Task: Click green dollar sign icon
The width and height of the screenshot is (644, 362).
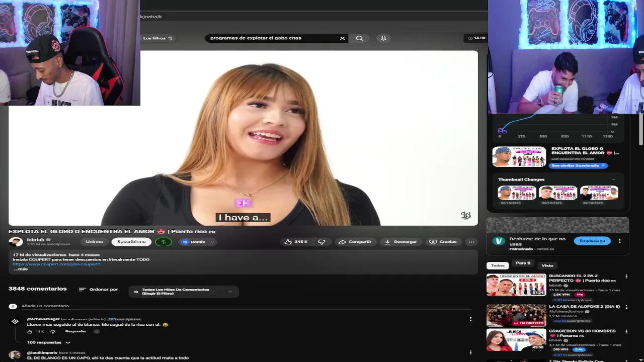Action: point(163,242)
